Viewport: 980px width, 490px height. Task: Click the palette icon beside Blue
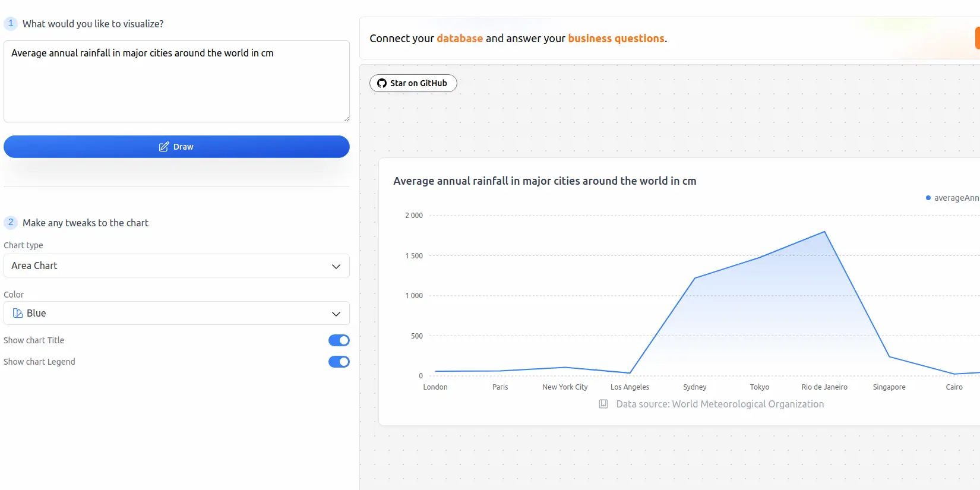(x=18, y=313)
